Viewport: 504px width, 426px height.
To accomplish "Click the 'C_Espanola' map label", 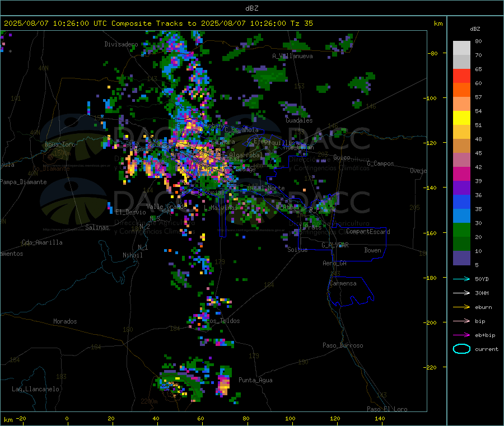I will pyautogui.click(x=241, y=130).
